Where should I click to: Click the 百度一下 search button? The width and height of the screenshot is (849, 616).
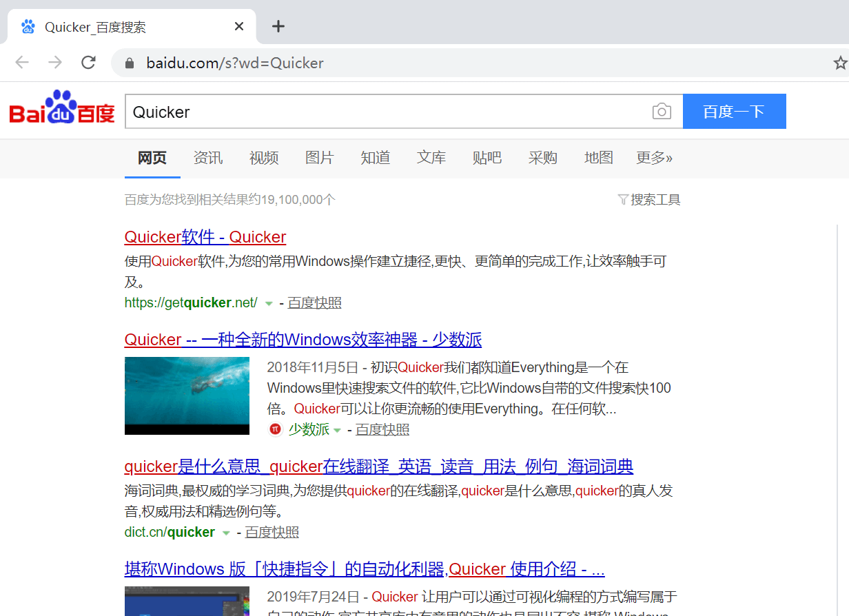pyautogui.click(x=735, y=111)
